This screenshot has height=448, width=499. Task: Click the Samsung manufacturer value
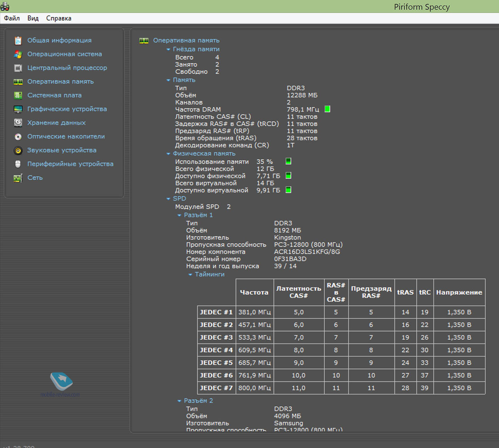(288, 423)
